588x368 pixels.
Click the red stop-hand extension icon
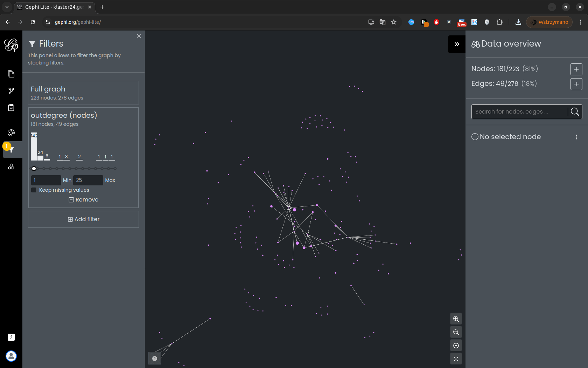[x=436, y=22]
